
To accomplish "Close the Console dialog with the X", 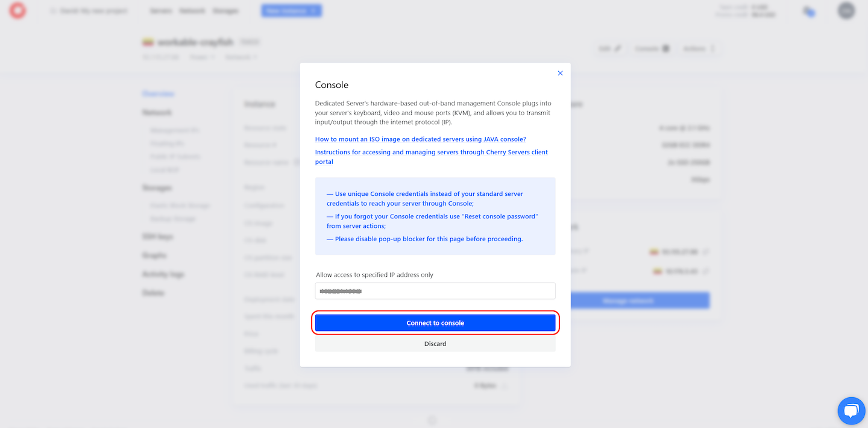I will click(560, 73).
